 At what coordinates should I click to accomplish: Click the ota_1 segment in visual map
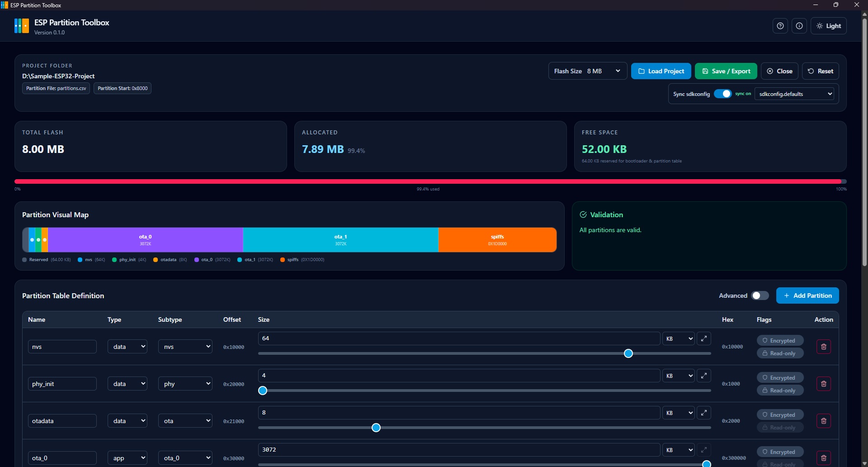tap(341, 240)
